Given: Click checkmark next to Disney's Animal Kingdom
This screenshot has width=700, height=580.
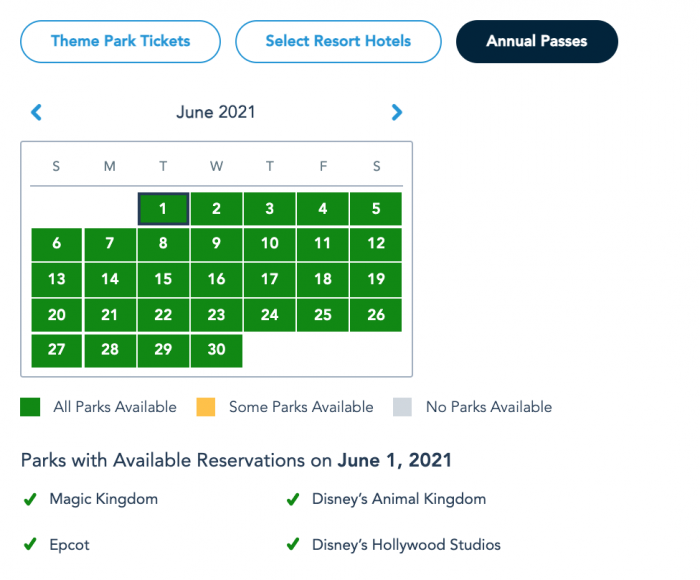Looking at the screenshot, I should (293, 499).
